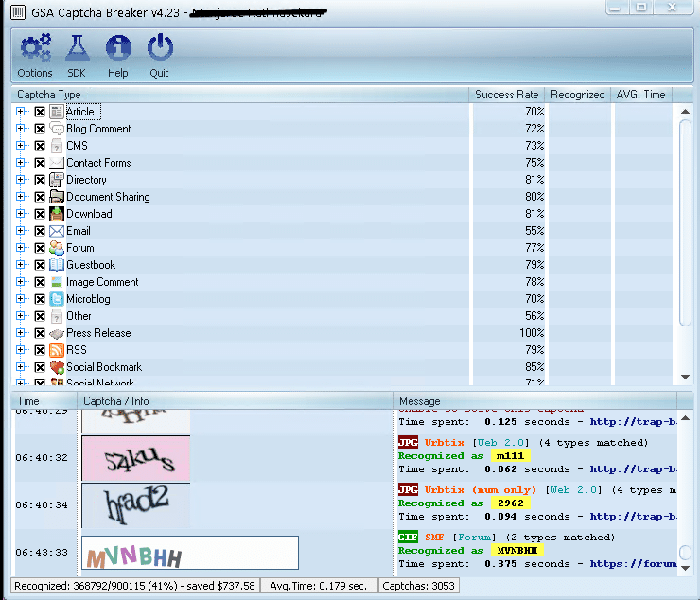This screenshot has width=700, height=600.
Task: Click the CMS type icon
Action: (57, 146)
